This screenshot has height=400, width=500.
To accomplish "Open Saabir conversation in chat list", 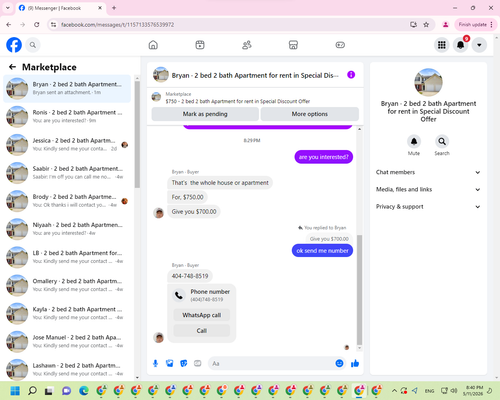I will pyautogui.click(x=67, y=173).
